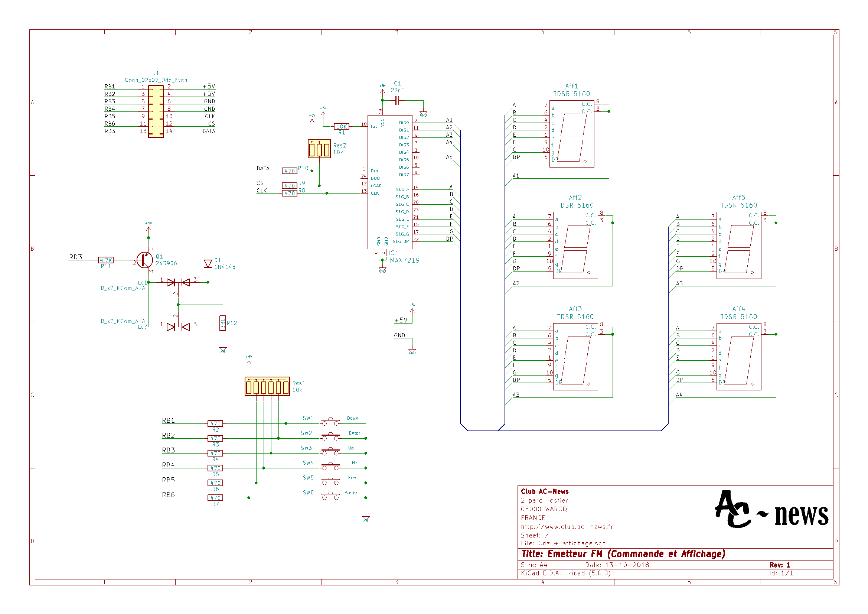The image size is (868, 614).
Task: Select the R10 470 resistor on DATA line
Action: click(290, 171)
